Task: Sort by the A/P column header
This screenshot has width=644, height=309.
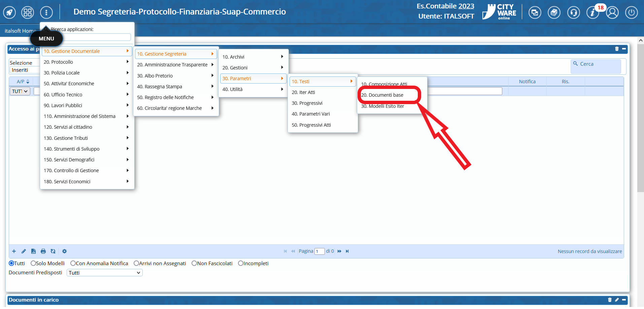Action: [21, 82]
